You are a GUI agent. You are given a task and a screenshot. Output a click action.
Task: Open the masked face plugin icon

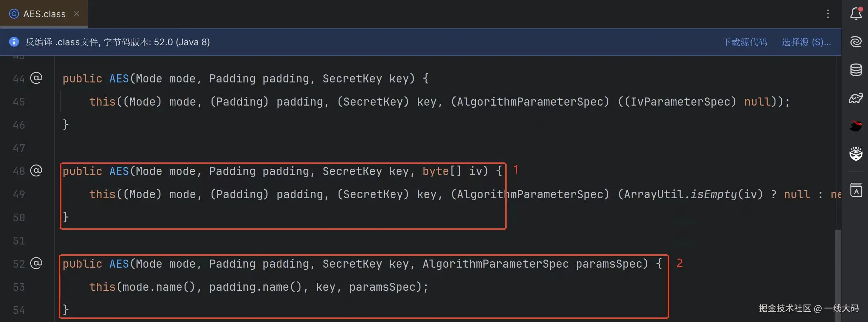pyautogui.click(x=856, y=154)
